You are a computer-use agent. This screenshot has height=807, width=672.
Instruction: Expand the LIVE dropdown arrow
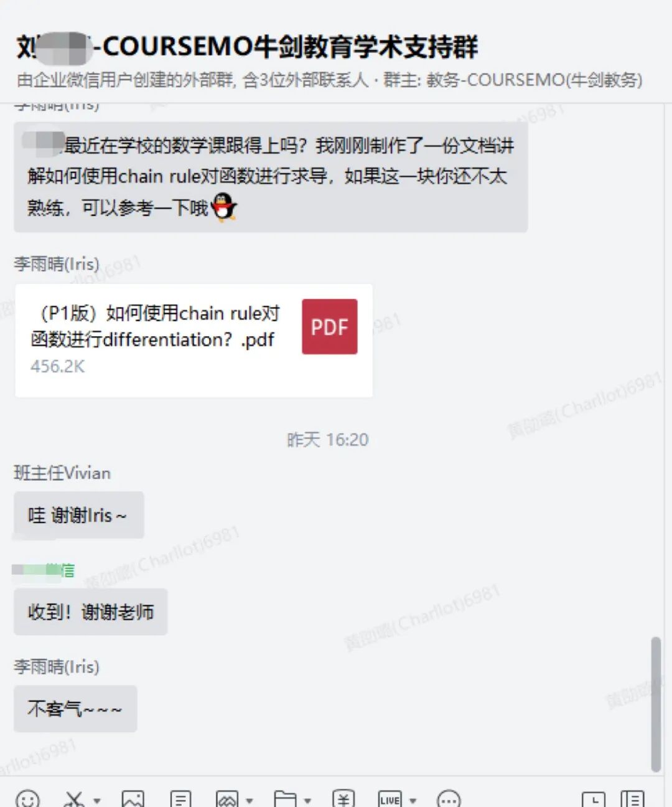pos(413,801)
